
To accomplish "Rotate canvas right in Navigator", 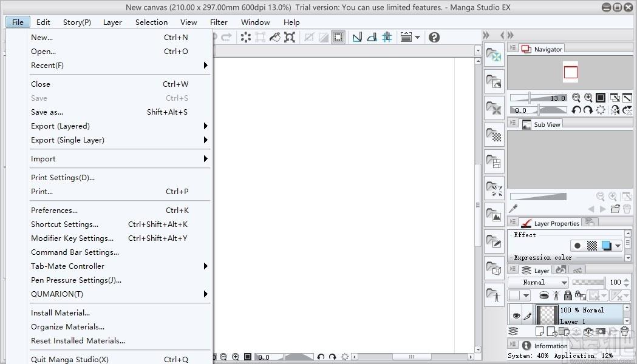I will click(588, 110).
